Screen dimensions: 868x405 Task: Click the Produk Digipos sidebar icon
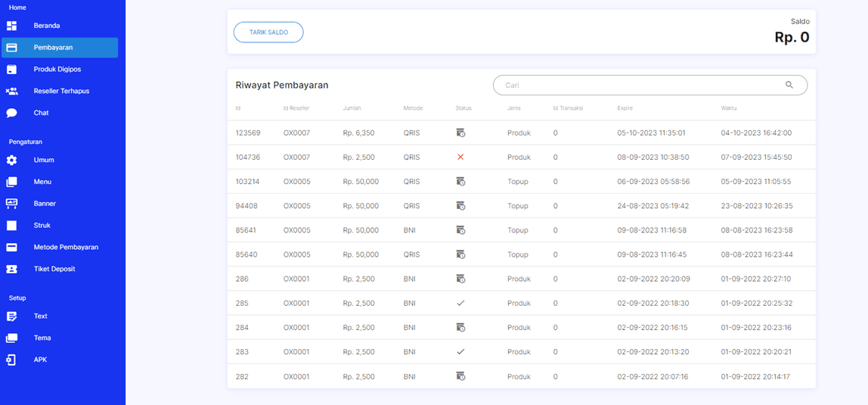point(11,70)
